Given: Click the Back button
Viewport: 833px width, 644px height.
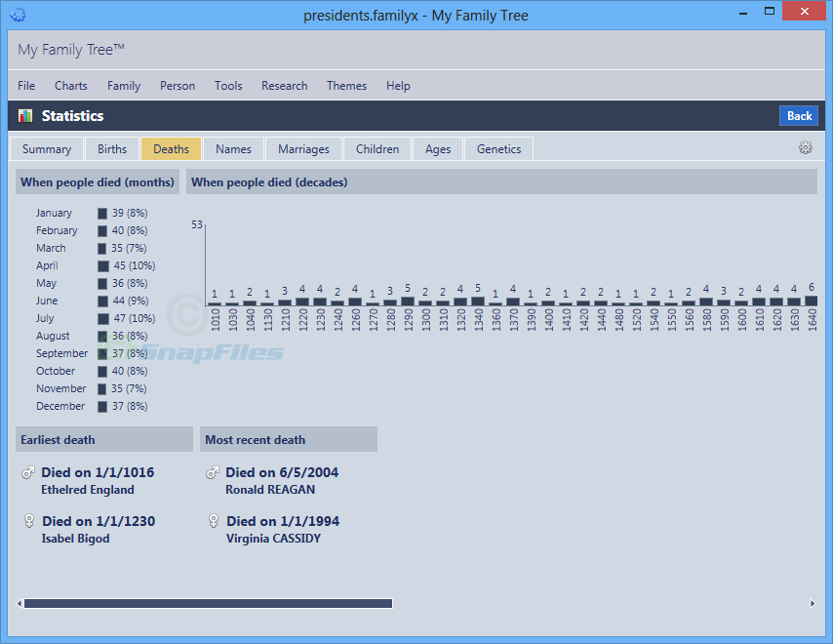Looking at the screenshot, I should coord(799,116).
